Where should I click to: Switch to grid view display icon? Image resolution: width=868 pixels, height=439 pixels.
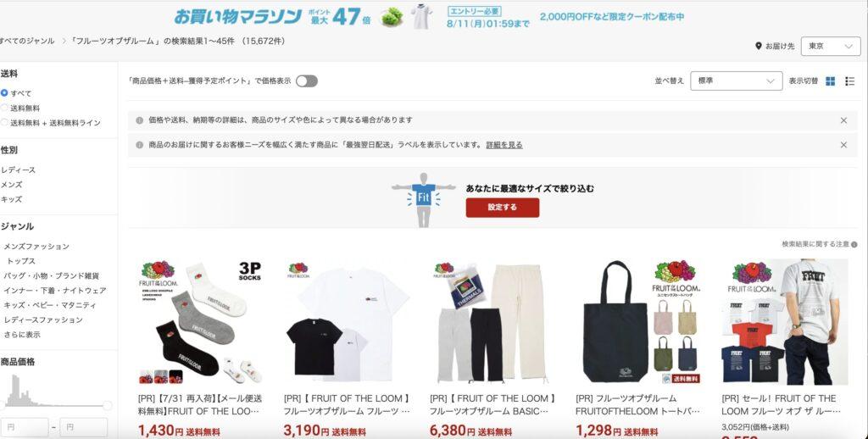[830, 81]
